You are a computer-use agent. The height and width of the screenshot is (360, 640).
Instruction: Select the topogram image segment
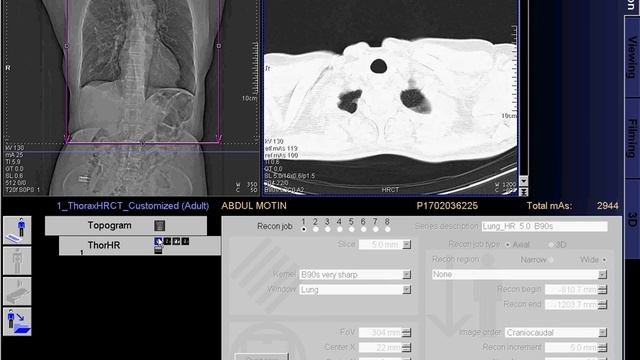click(x=131, y=97)
